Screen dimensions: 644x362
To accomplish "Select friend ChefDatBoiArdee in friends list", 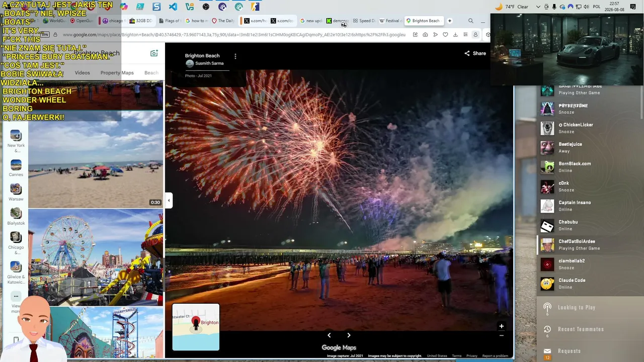I will 589,245.
